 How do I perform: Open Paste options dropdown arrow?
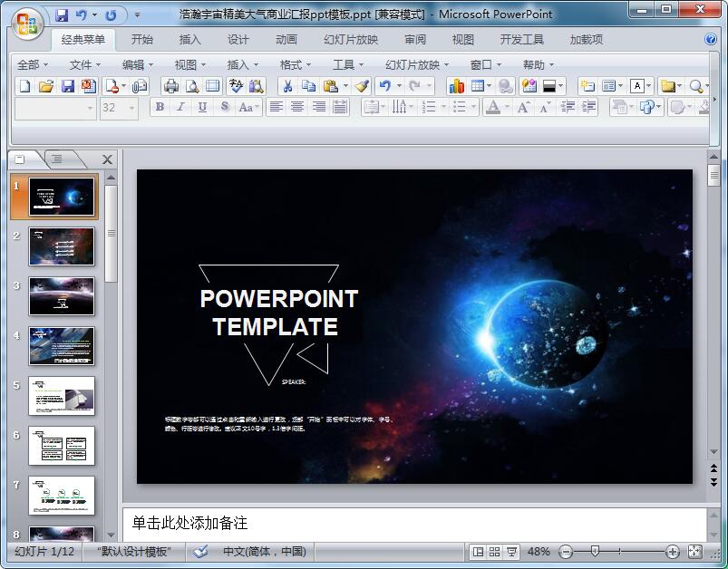345,86
